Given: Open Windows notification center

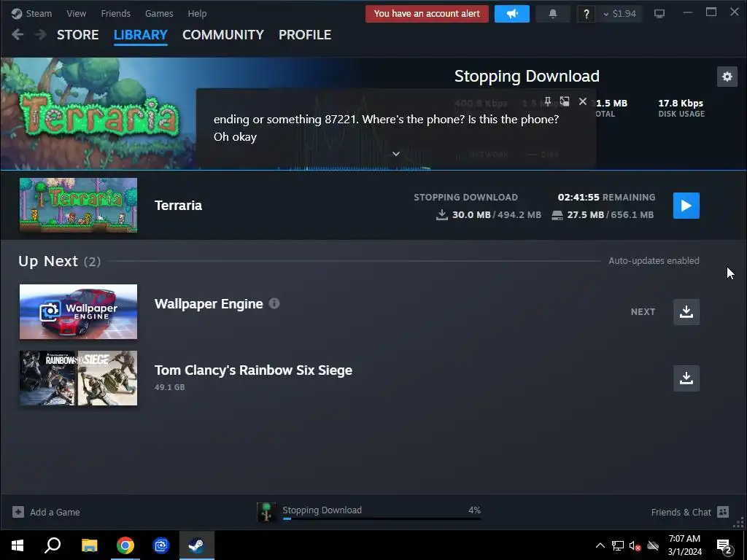Looking at the screenshot, I should pyautogui.click(x=724, y=546).
